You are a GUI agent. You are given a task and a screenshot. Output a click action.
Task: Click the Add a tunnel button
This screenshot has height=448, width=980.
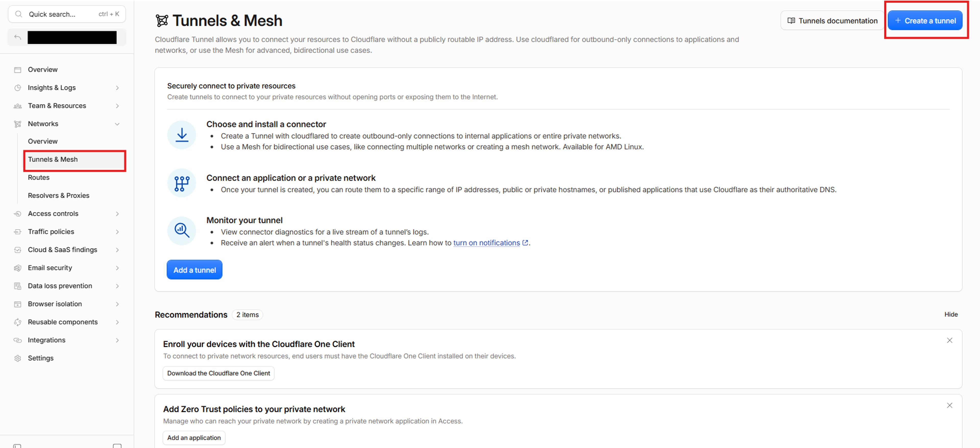(x=194, y=270)
